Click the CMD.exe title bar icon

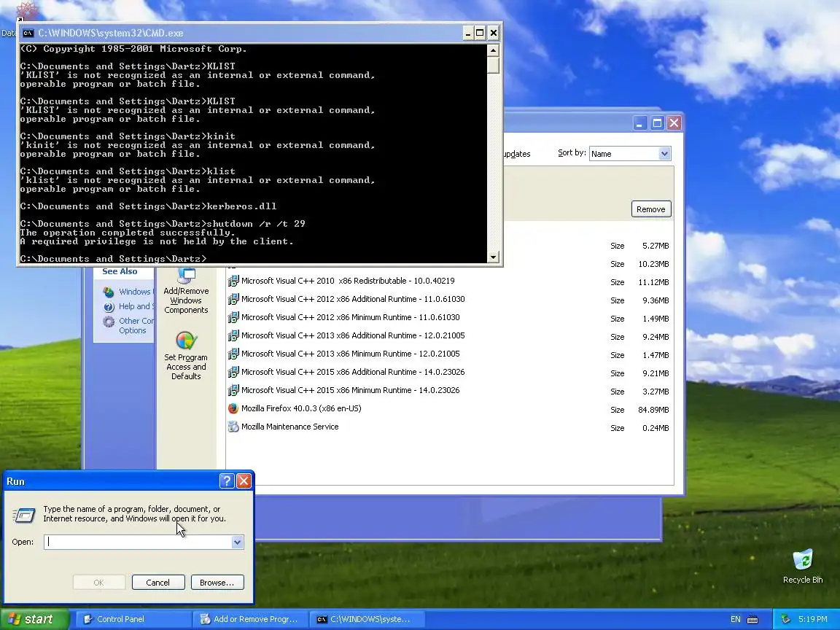(x=28, y=34)
